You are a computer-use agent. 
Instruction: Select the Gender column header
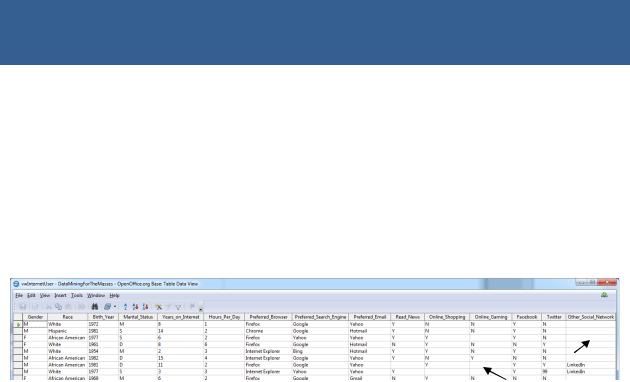[x=35, y=317]
